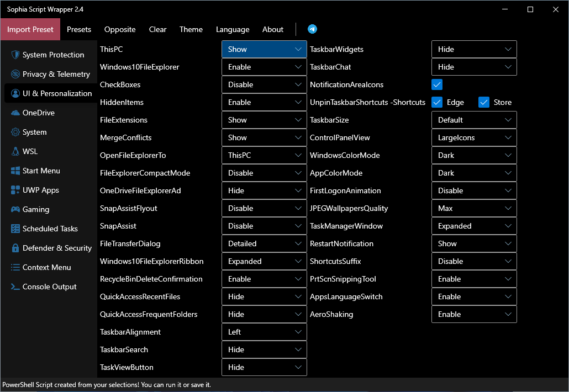Toggle the NotificationAreaIcons checkbox
Image resolution: width=569 pixels, height=392 pixels.
(x=437, y=84)
